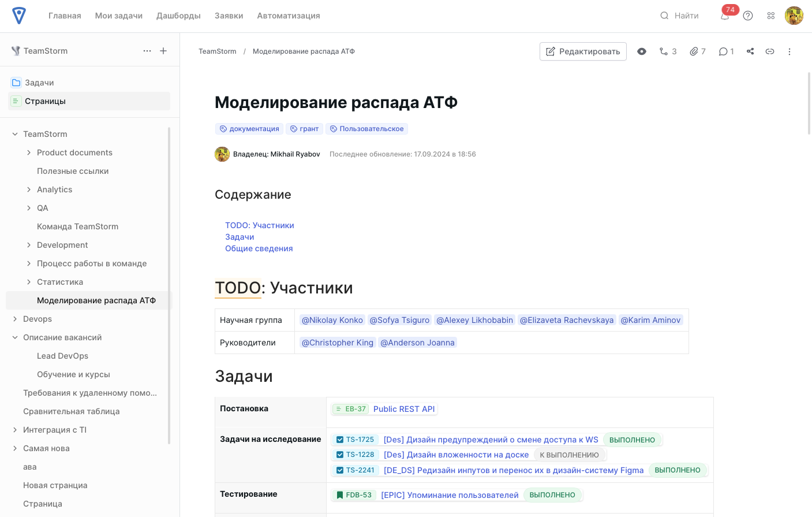Open the help icon with question mark
The height and width of the screenshot is (517, 812).
click(x=748, y=16)
